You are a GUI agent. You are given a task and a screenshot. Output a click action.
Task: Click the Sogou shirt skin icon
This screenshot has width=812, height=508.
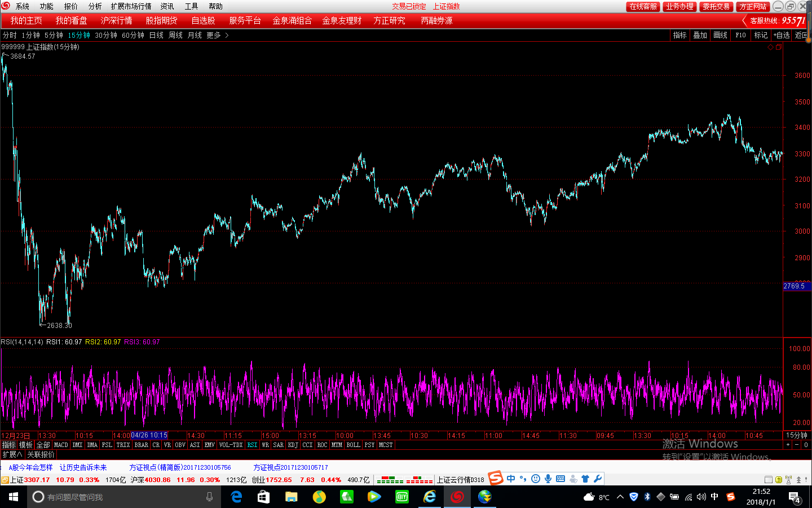585,479
